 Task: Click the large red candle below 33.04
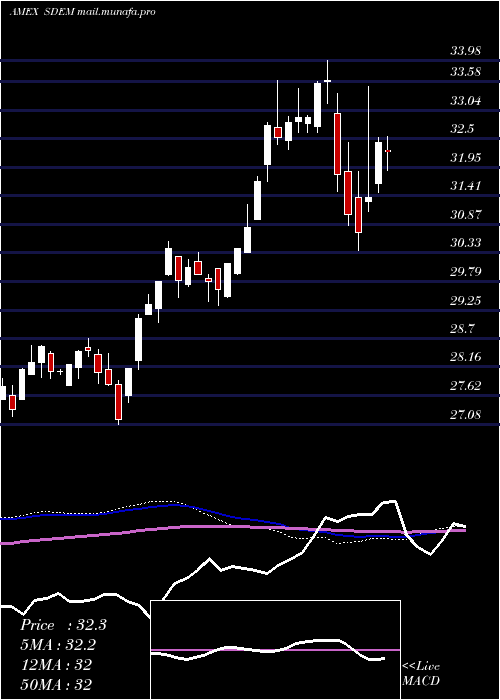[x=338, y=144]
